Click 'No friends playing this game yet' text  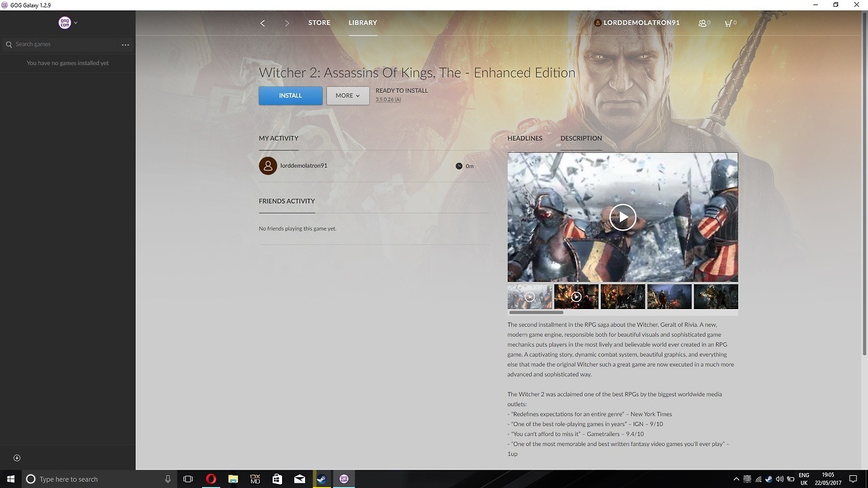[x=298, y=228]
